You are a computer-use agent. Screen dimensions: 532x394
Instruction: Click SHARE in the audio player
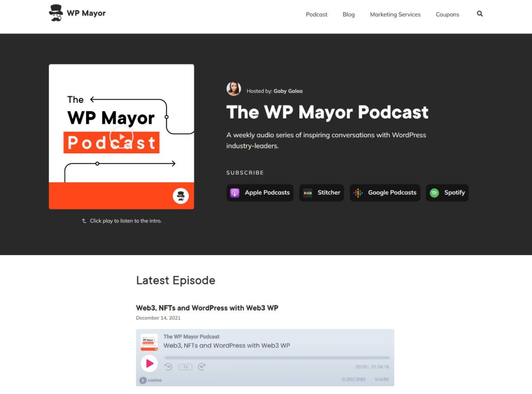[x=382, y=379]
